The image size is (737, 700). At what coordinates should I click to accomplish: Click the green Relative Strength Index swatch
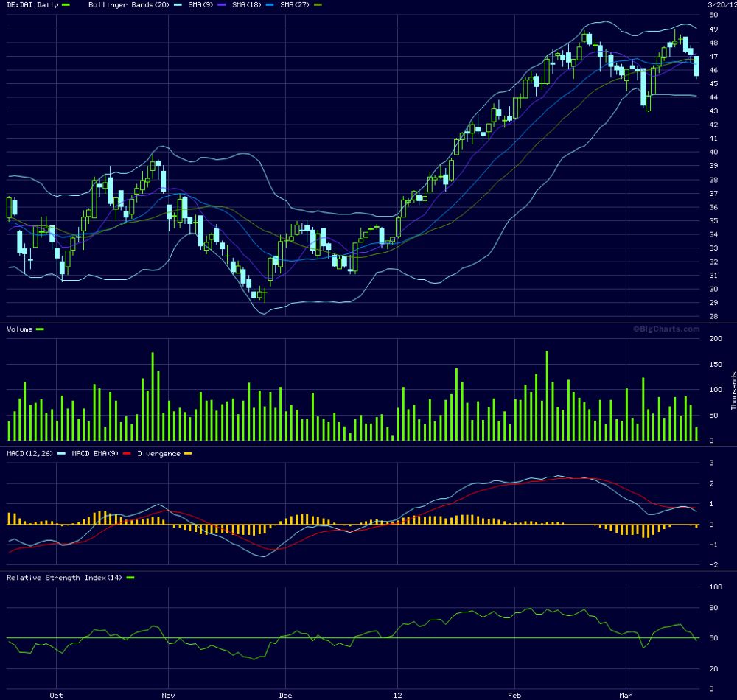click(x=130, y=578)
